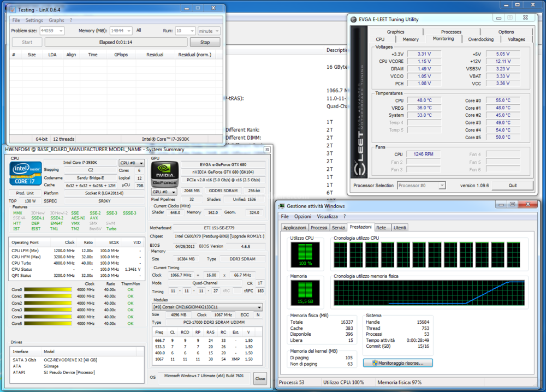Open the GPU #0 selector in HWiNFO64
546x392 pixels.
pyautogui.click(x=164, y=192)
